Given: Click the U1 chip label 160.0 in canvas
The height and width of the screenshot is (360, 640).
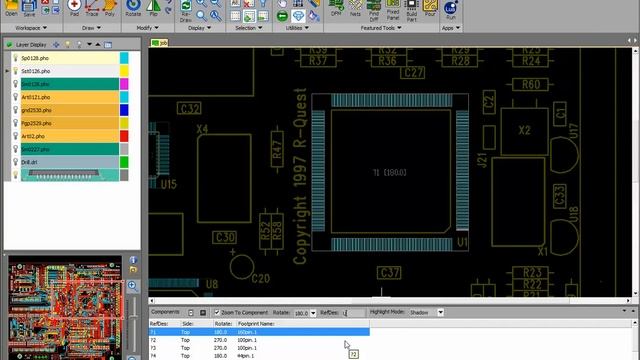Looking at the screenshot, I should pos(390,173).
